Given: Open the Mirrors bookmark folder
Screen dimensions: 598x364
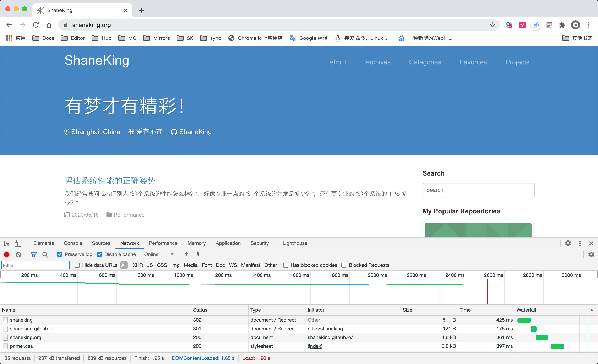Looking at the screenshot, I should (157, 38).
